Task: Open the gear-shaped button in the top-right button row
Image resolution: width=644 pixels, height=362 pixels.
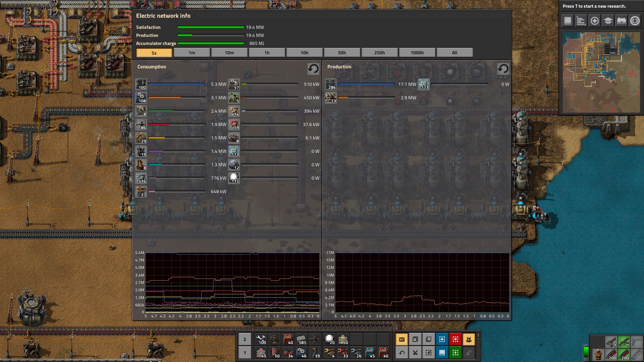Action: (635, 21)
